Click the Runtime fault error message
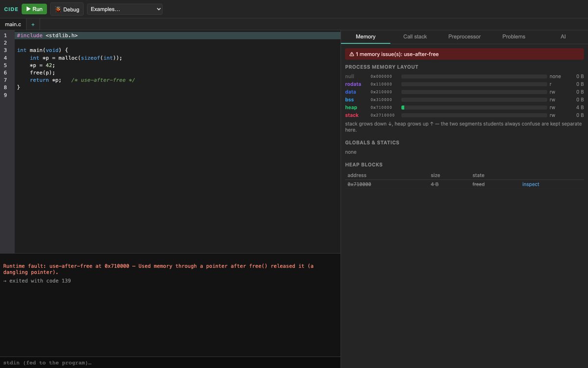Image resolution: width=588 pixels, height=368 pixels. pos(159,269)
